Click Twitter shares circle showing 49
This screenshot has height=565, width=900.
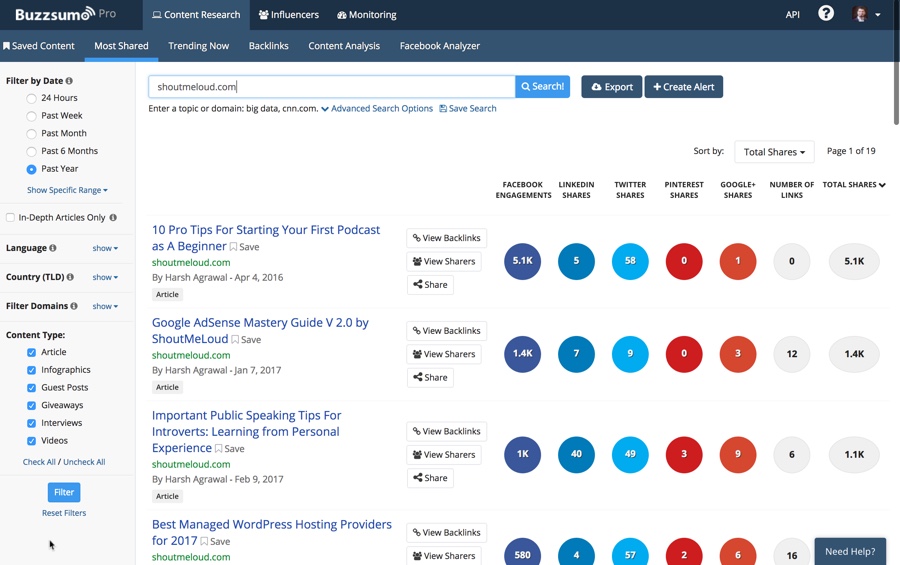click(630, 454)
